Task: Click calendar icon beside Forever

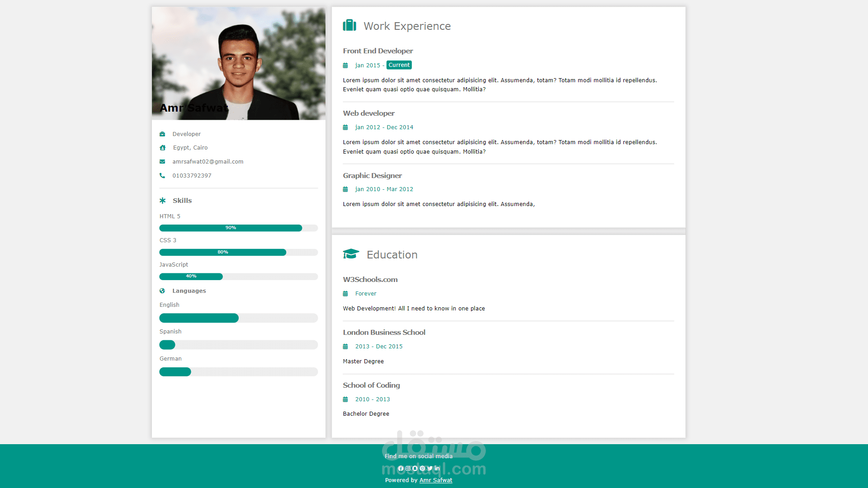Action: [345, 294]
